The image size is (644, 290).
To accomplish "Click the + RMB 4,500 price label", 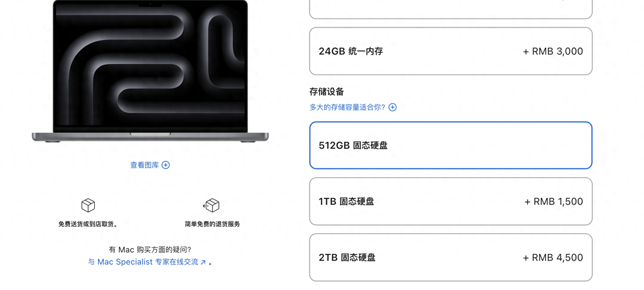I will coord(553,257).
